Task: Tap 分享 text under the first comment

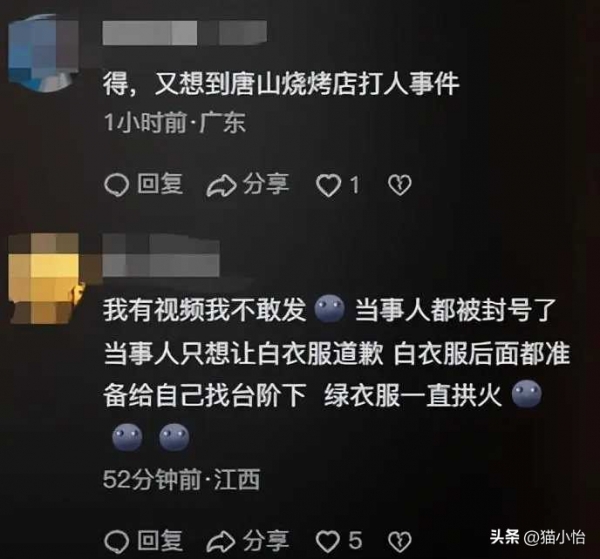Action: coord(266,184)
